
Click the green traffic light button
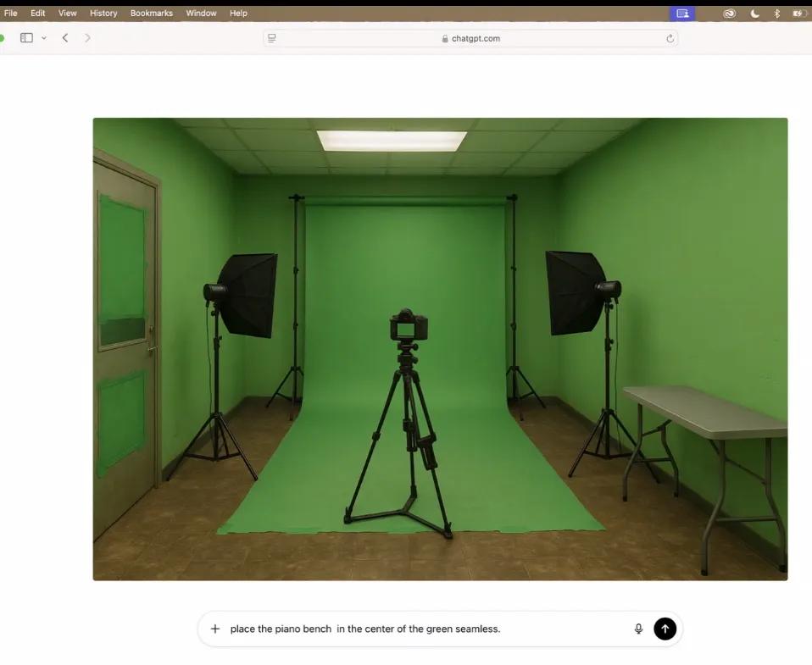click(x=2, y=37)
